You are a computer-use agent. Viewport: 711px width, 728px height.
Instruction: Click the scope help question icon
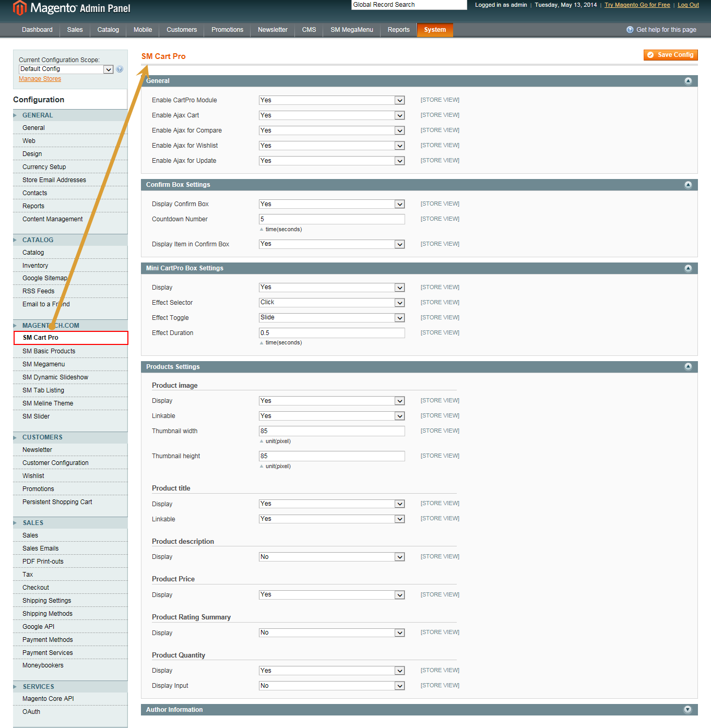click(120, 69)
